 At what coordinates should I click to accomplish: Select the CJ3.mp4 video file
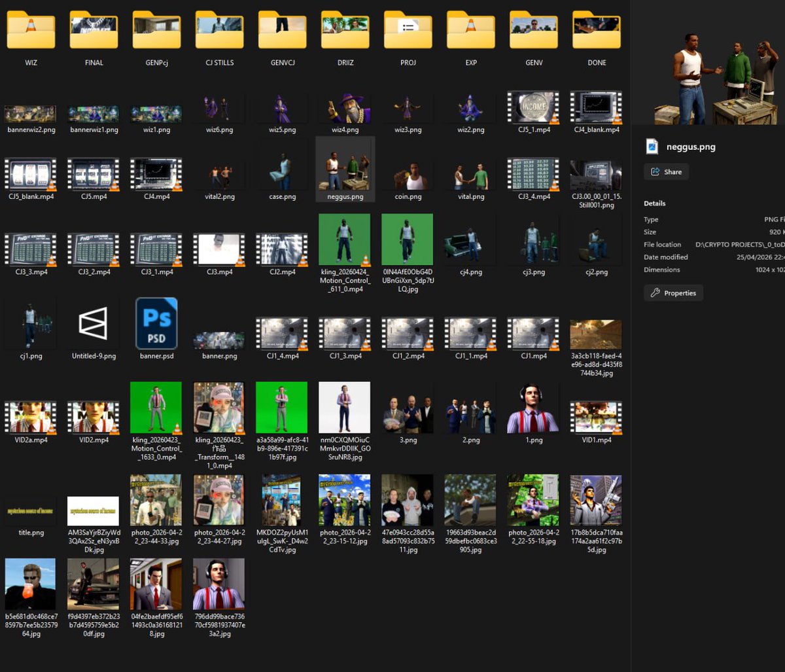click(219, 250)
